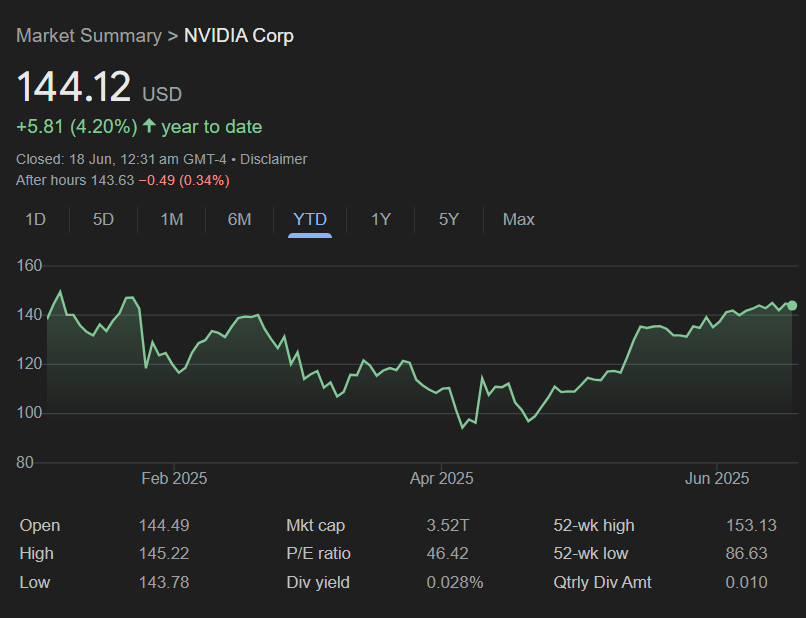Select the YTD tab
The image size is (806, 618).
[x=310, y=220]
